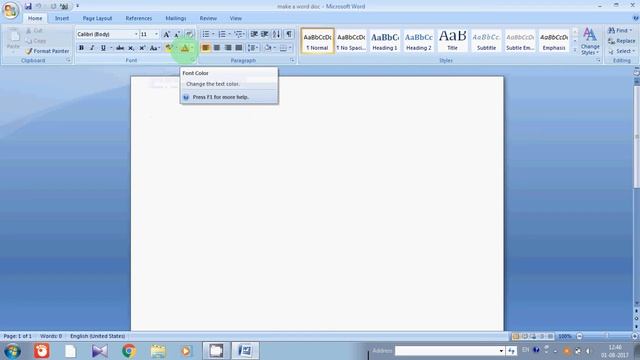Image resolution: width=640 pixels, height=360 pixels.
Task: Click the Font Color button
Action: pos(184,48)
